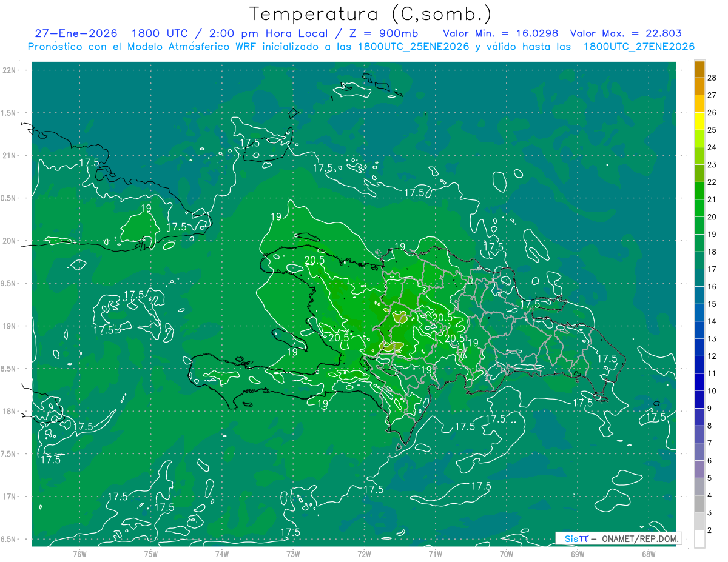Click the '76W' longitude axis label
Screen dimensions: 728x562
point(79,554)
